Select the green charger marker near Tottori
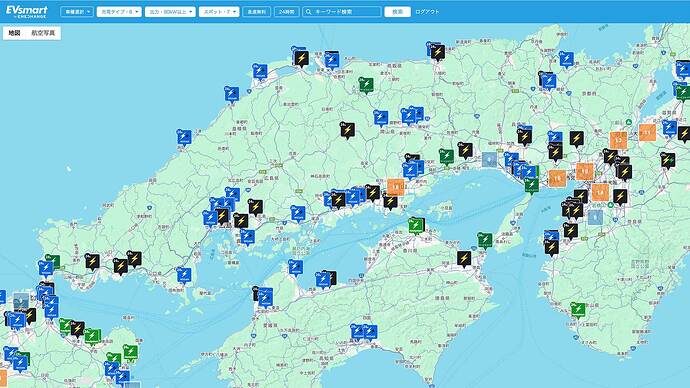 coord(366,85)
